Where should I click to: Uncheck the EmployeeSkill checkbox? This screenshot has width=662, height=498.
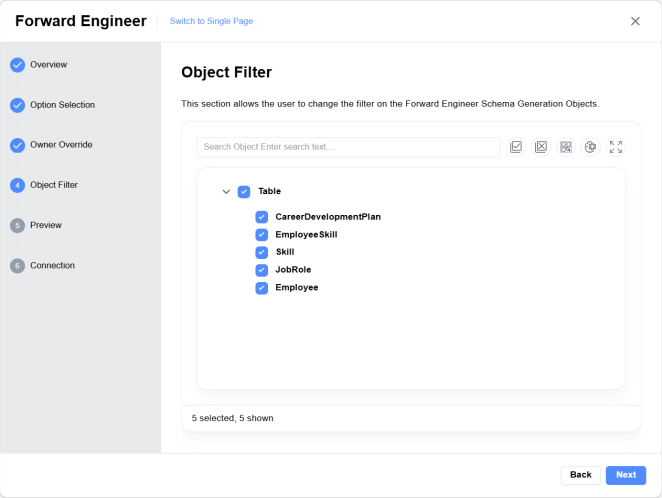point(262,235)
